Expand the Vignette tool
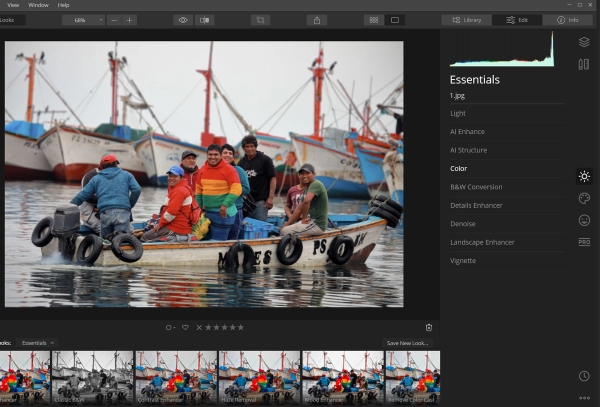The height and width of the screenshot is (407, 600). 507,260
